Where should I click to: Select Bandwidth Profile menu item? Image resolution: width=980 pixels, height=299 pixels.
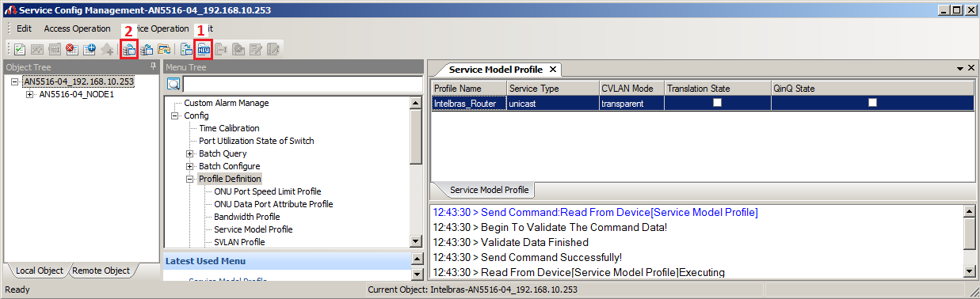246,217
